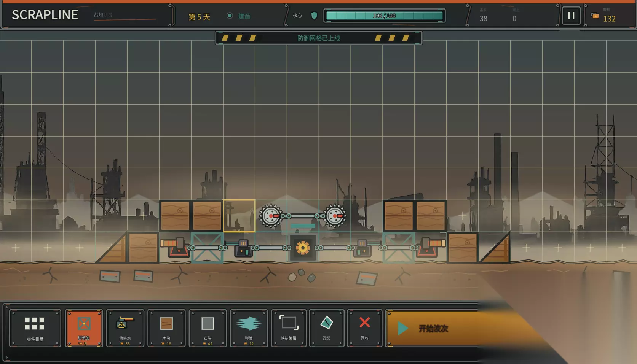
Task: Open the 零件目录 parts catalog
Action: [x=35, y=328]
